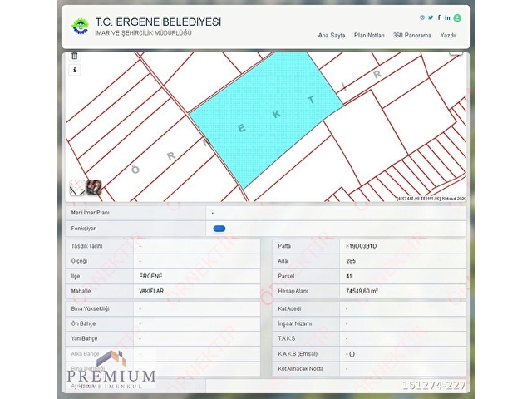Click the Mer'i İmar Planı label
532x399 pixels.
click(91, 213)
